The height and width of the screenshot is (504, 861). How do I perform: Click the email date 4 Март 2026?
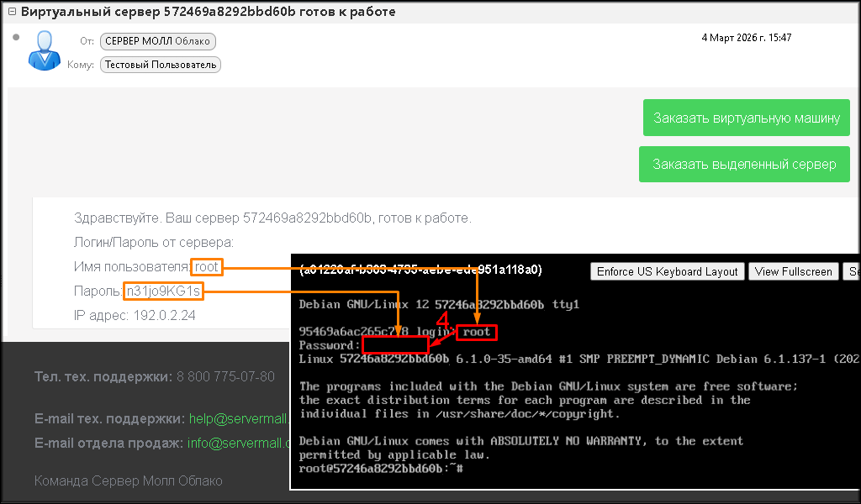click(746, 38)
